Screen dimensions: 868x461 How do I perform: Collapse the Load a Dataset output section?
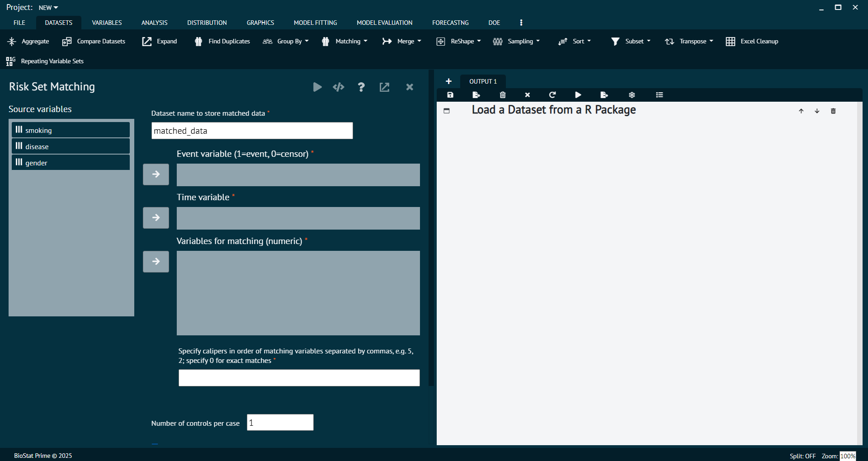coord(447,111)
